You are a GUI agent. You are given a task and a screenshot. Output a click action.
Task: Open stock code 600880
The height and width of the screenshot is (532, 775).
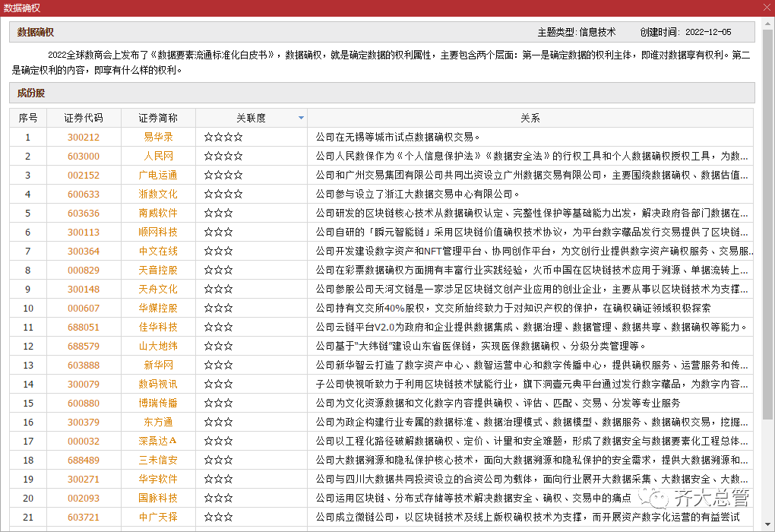pos(84,403)
